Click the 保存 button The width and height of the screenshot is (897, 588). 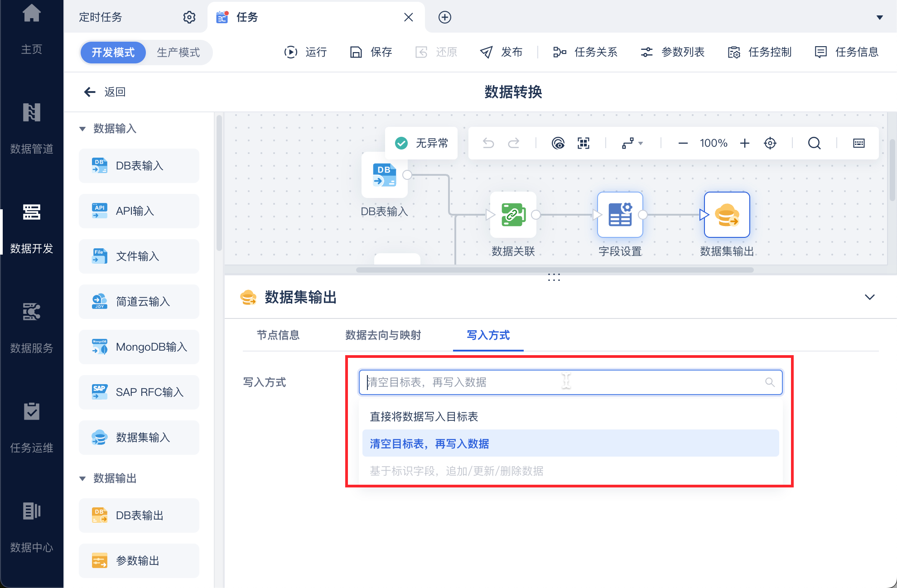tap(371, 53)
